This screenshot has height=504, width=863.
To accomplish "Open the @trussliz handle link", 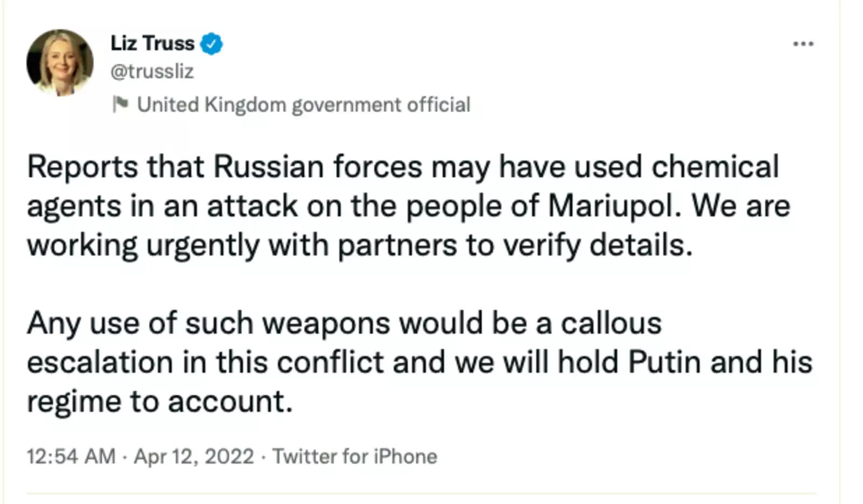I will 152,71.
